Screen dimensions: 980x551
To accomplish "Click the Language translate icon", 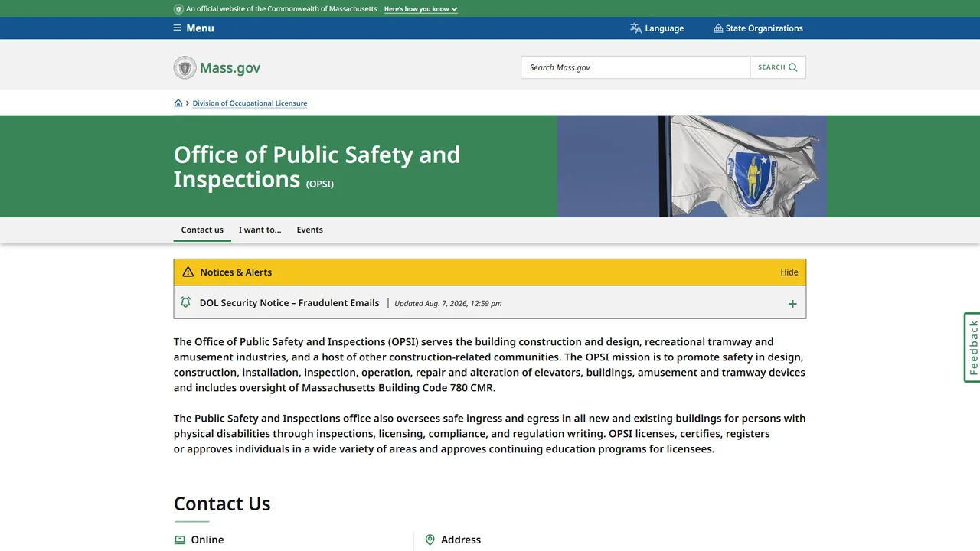I will 636,28.
